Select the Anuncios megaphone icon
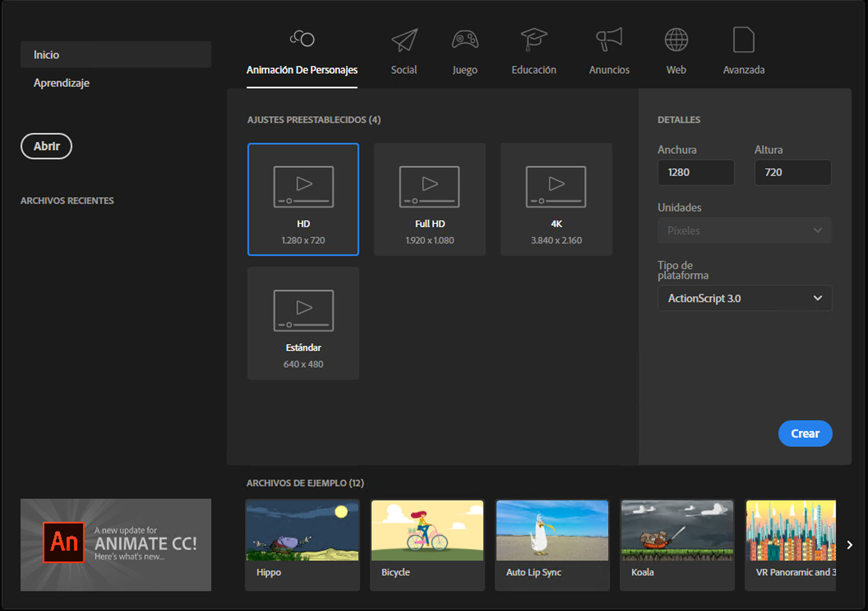The width and height of the screenshot is (868, 611). point(609,40)
